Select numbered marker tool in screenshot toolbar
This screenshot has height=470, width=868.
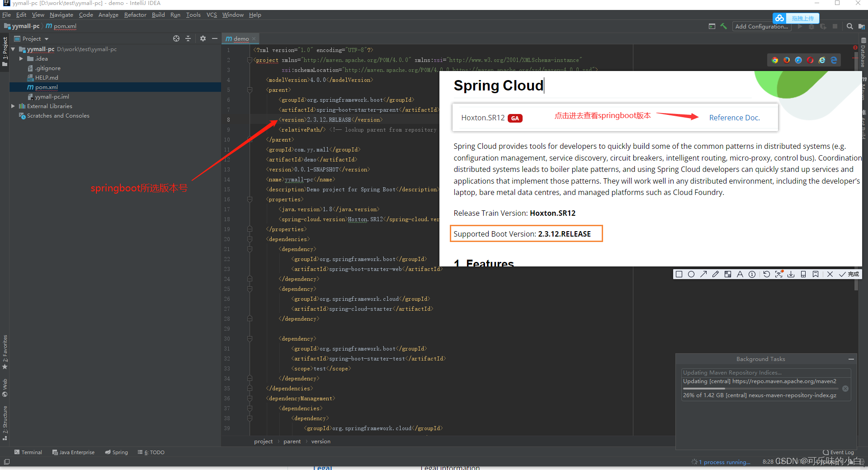(752, 274)
